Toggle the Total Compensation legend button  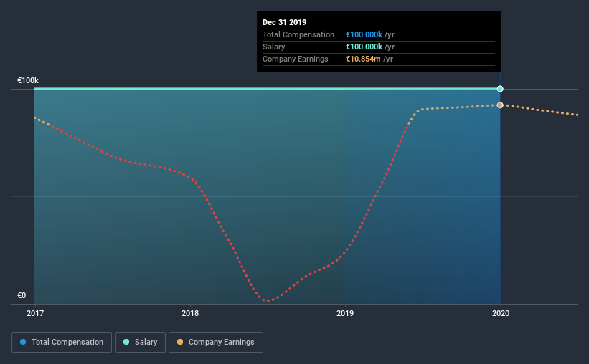[x=62, y=343]
